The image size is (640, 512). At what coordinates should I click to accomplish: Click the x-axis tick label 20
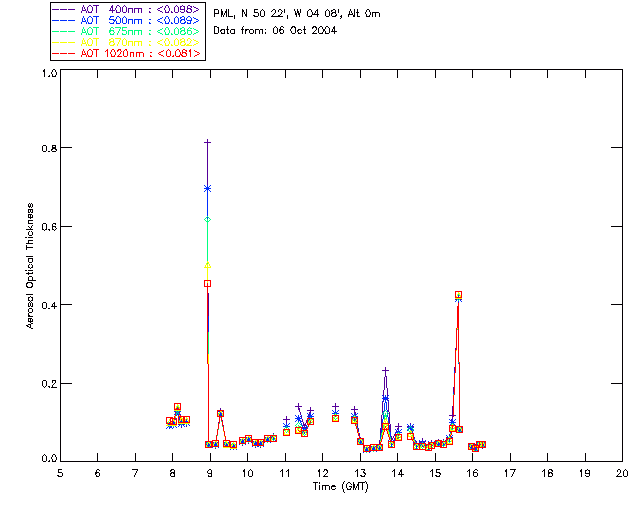point(622,473)
